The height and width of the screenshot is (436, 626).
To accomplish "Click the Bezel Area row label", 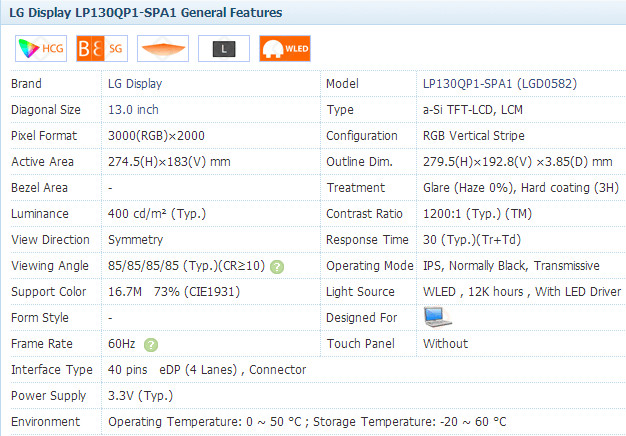I will click(40, 187).
